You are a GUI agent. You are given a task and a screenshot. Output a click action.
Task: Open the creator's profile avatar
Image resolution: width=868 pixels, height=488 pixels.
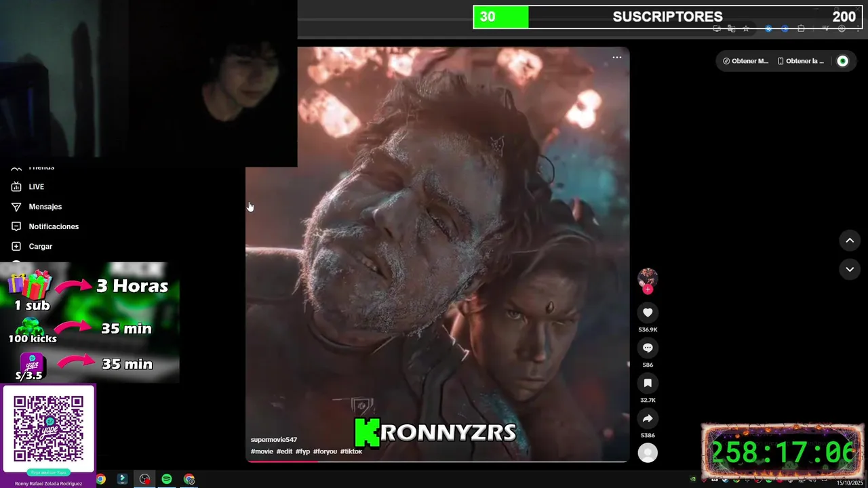click(648, 277)
